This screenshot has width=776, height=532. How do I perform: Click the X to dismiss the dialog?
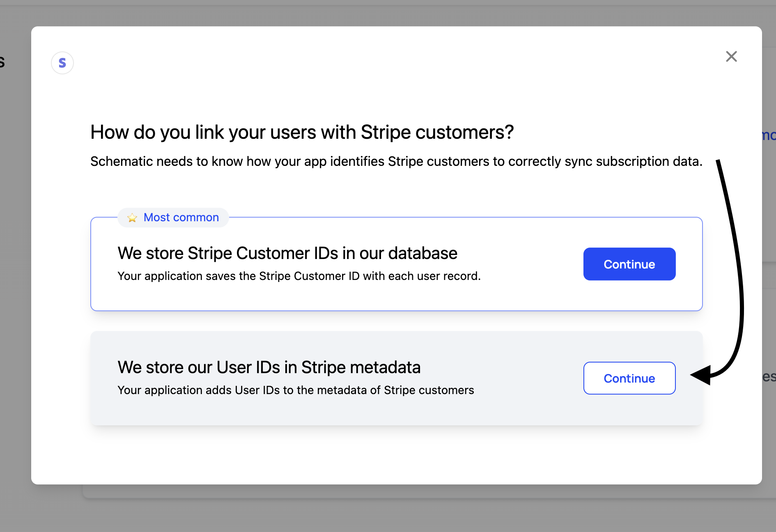(x=731, y=57)
